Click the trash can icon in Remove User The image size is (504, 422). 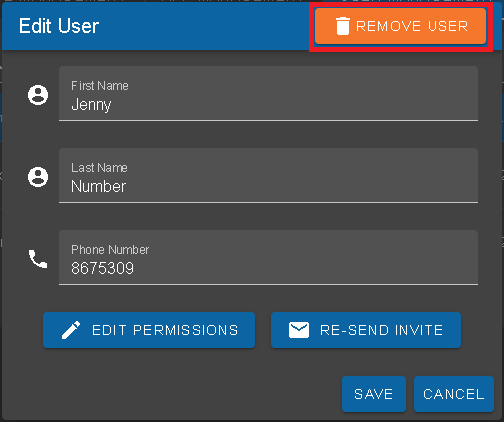[x=343, y=26]
